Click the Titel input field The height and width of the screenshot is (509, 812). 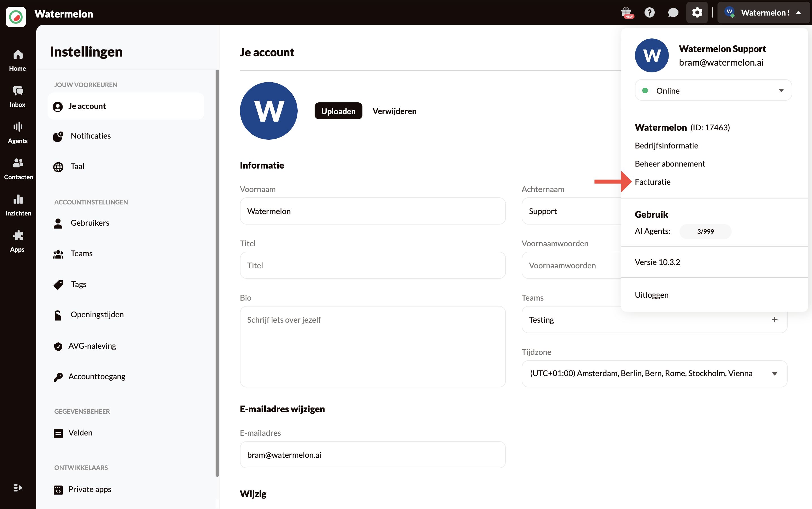click(x=373, y=265)
